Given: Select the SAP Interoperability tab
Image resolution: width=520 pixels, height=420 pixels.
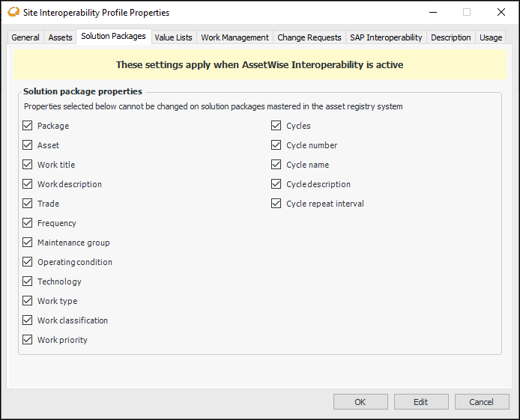Looking at the screenshot, I should click(x=386, y=37).
